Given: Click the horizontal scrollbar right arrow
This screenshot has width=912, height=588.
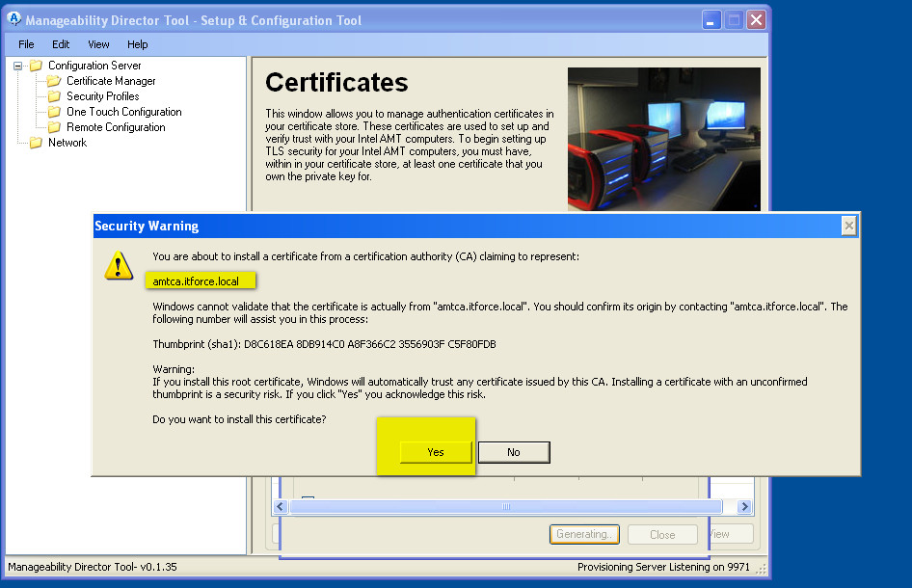Looking at the screenshot, I should point(744,507).
